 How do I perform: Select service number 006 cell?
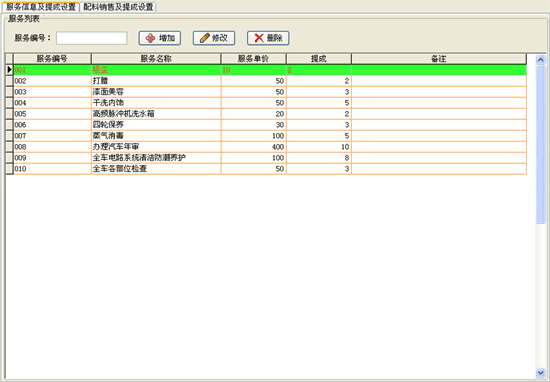pos(52,125)
